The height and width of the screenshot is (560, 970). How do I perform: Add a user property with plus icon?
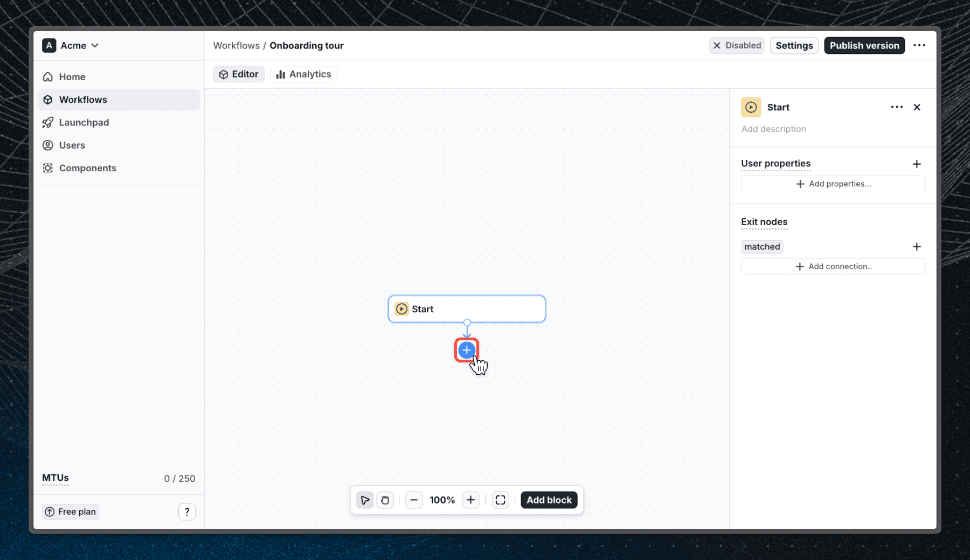916,164
